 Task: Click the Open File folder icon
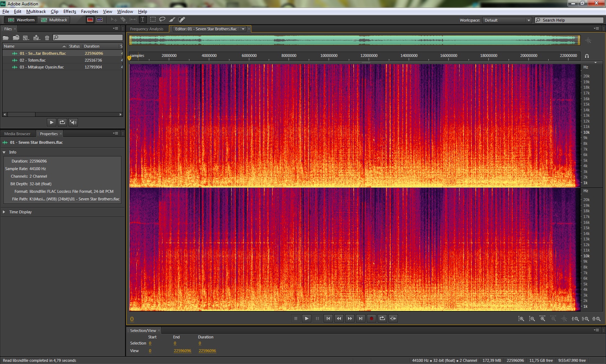pos(6,38)
